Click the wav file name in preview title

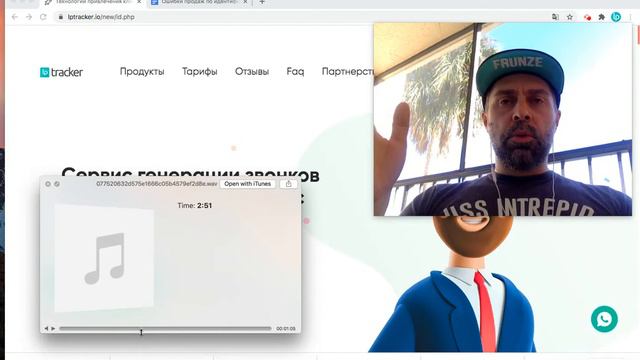coord(157,184)
